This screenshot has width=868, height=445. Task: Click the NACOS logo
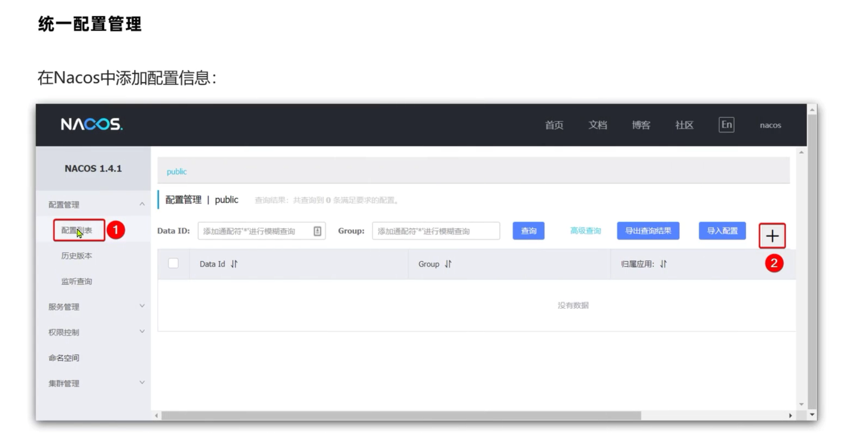point(91,124)
